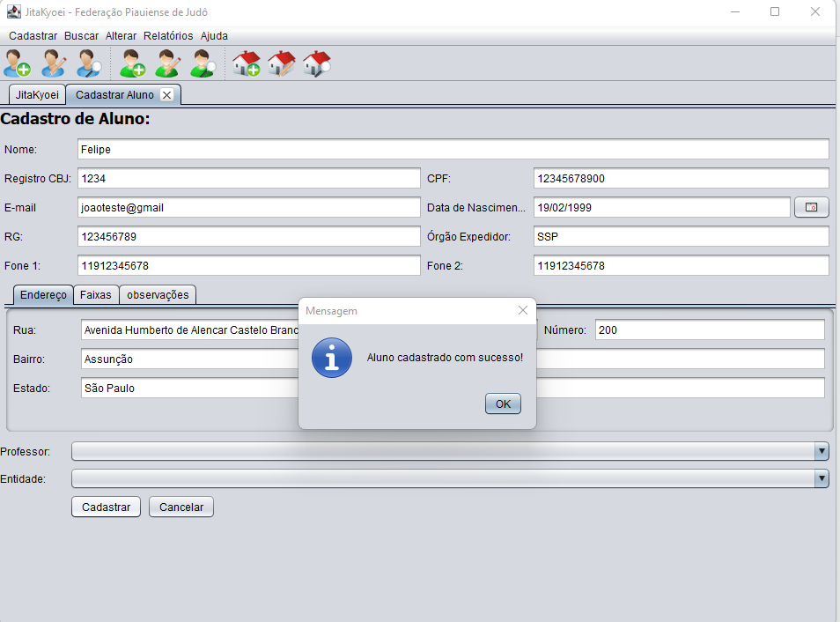Click the Bairro field with Assunção
The image size is (840, 622).
[x=190, y=359]
